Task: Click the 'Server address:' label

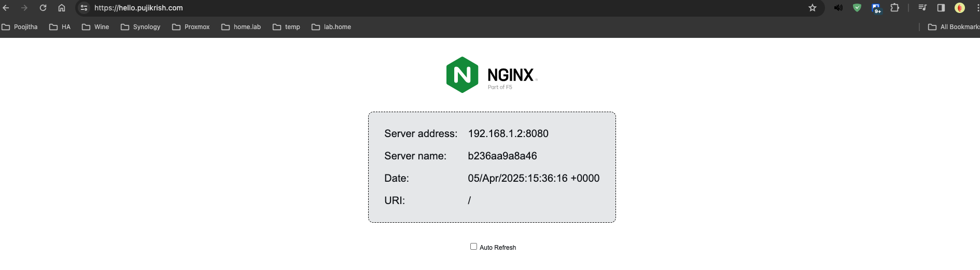Action: tap(421, 133)
